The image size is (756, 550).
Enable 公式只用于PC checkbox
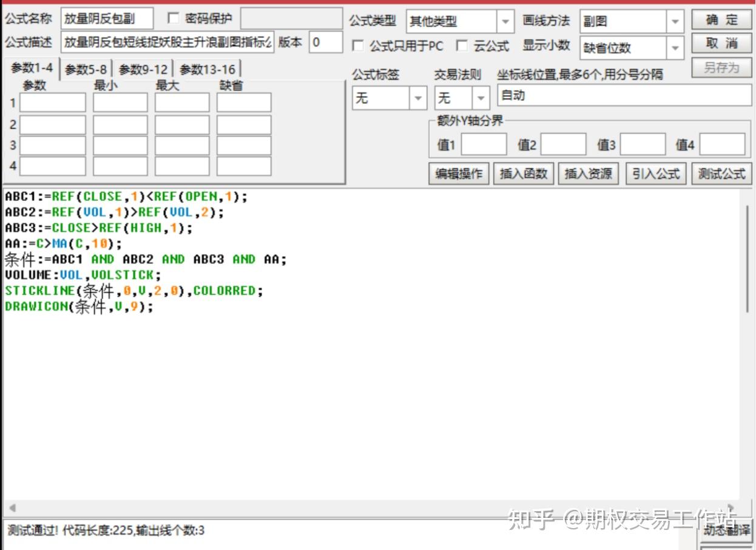(x=359, y=46)
